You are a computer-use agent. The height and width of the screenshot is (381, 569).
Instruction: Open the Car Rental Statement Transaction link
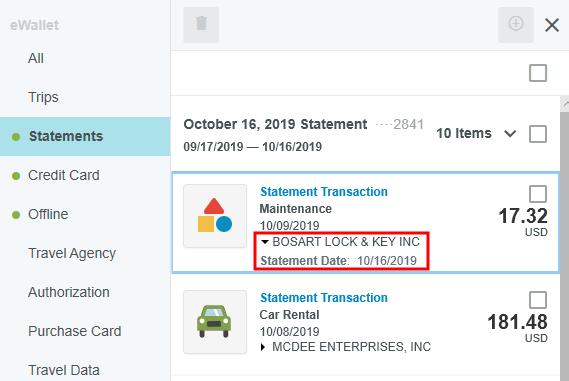pos(324,298)
